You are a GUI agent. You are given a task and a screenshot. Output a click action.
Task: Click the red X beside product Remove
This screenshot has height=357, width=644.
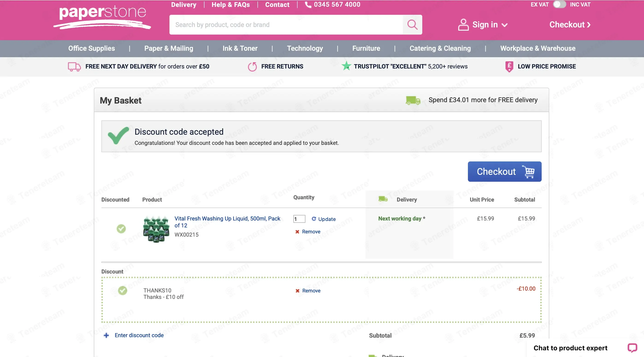click(297, 232)
